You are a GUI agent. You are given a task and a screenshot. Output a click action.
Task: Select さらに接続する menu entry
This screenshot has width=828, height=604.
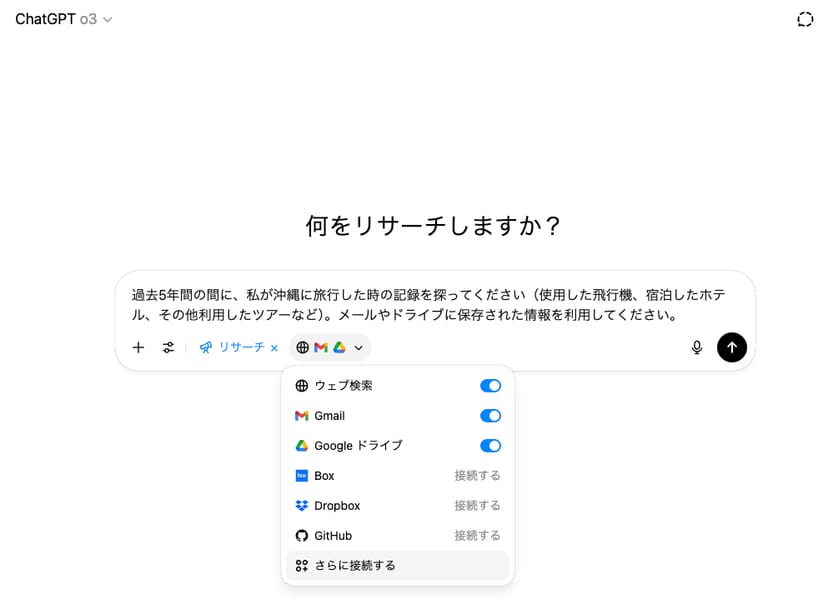tap(355, 566)
